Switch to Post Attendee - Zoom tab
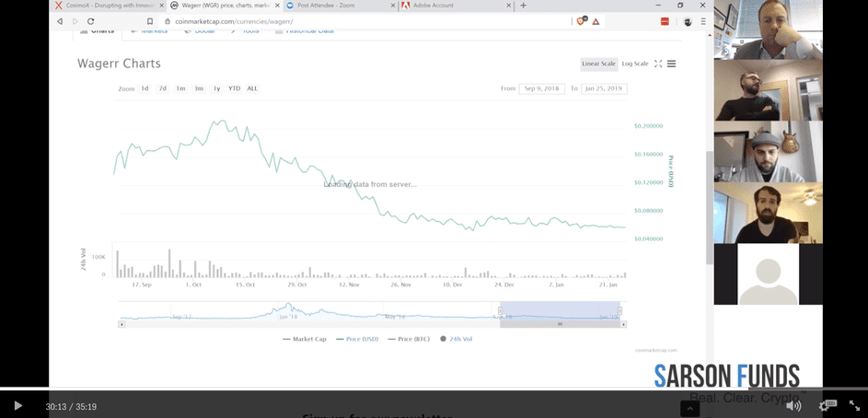This screenshot has height=418, width=868. (339, 6)
